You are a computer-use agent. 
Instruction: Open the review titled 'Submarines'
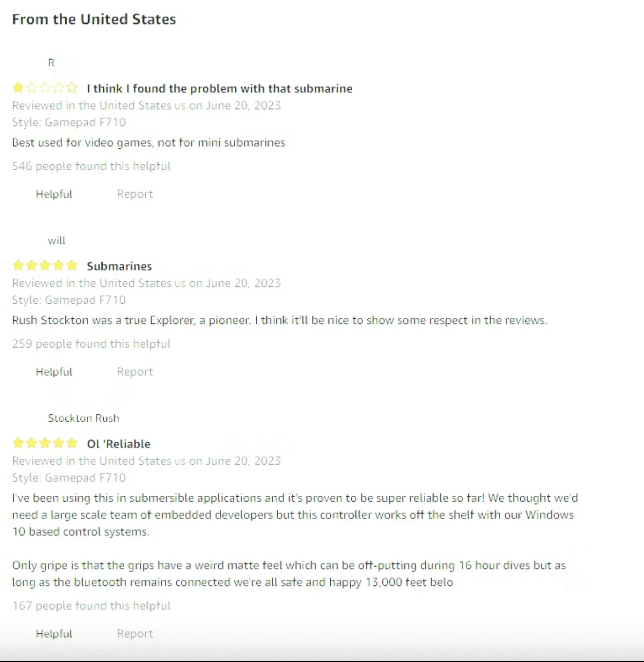119,266
